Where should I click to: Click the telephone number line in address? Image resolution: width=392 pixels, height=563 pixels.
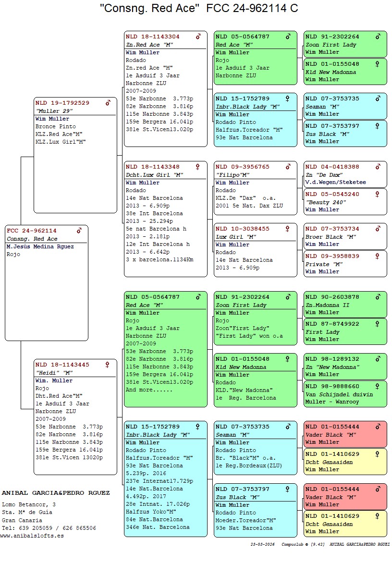point(49,528)
